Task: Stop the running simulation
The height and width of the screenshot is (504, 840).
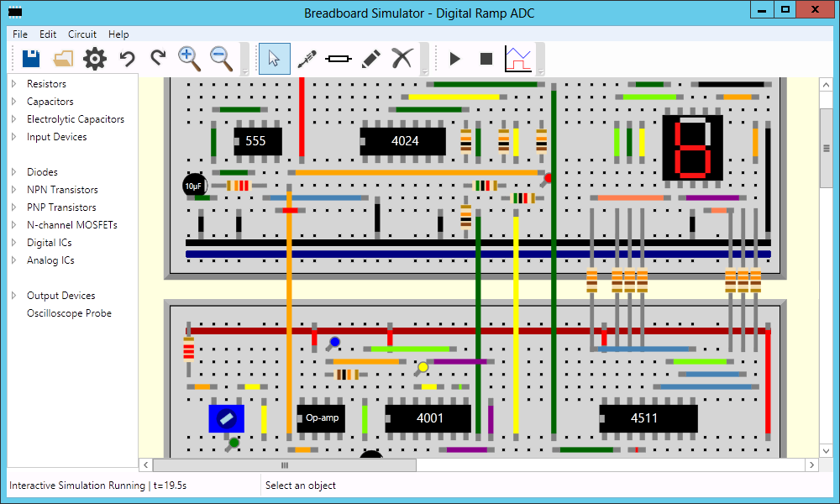Action: click(486, 58)
